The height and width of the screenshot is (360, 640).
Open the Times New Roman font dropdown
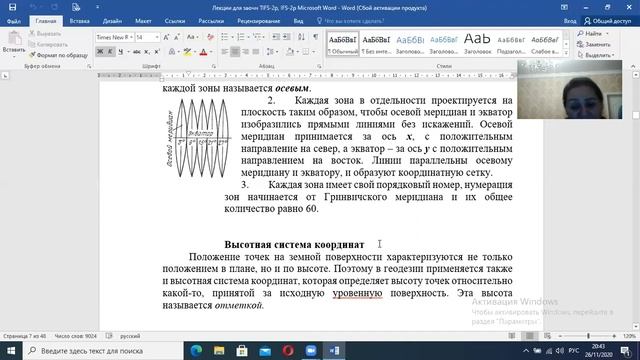pyautogui.click(x=131, y=37)
